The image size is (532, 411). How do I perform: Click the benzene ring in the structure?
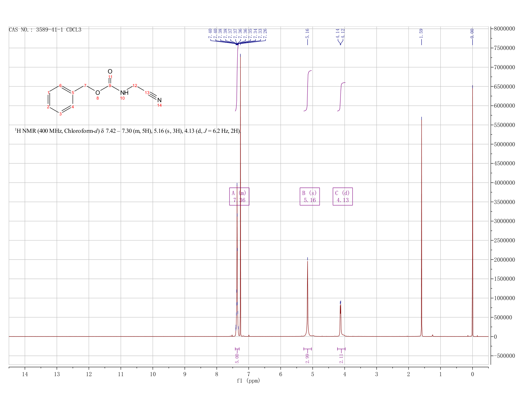[61, 100]
